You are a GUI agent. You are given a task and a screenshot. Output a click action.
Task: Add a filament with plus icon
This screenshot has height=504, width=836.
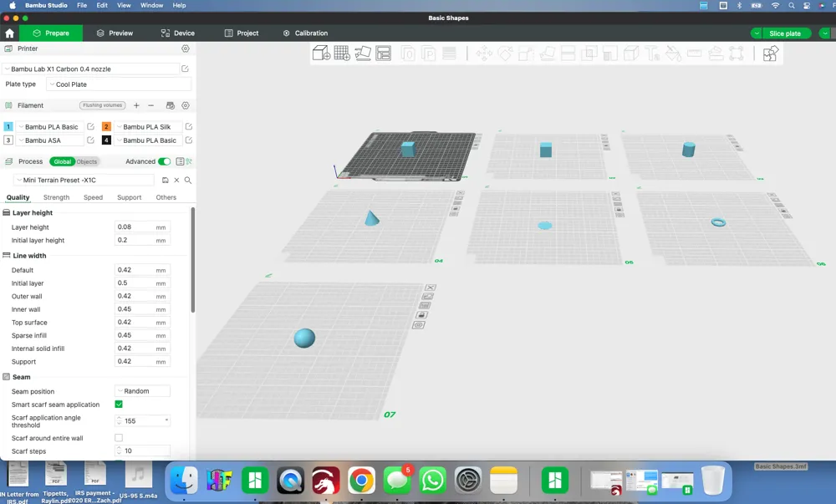tap(136, 105)
